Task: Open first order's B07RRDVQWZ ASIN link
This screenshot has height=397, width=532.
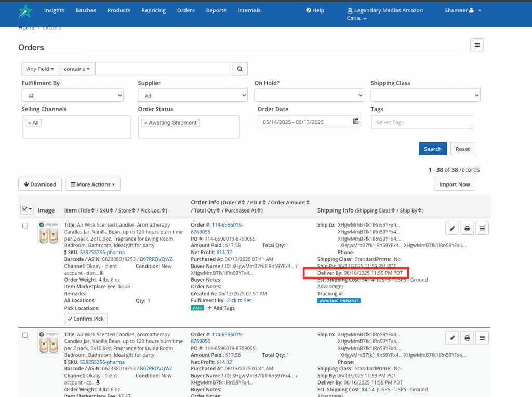Action: click(x=156, y=259)
